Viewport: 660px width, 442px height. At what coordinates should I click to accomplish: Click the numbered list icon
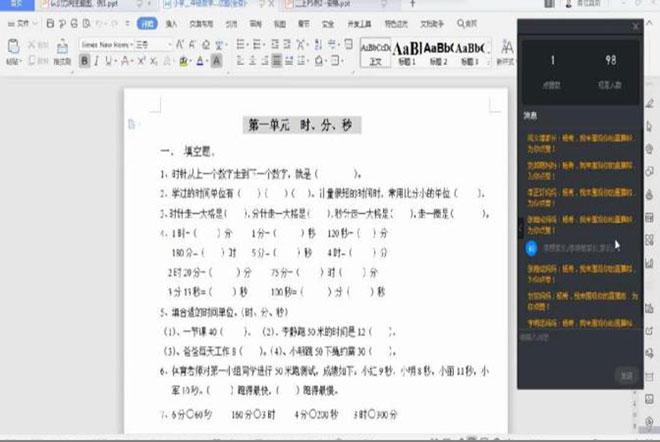tap(257, 44)
